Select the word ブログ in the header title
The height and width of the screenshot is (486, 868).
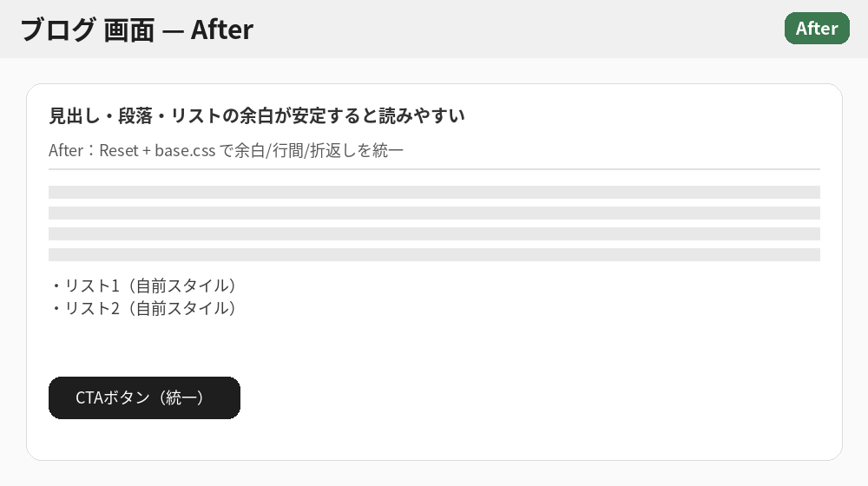57,30
